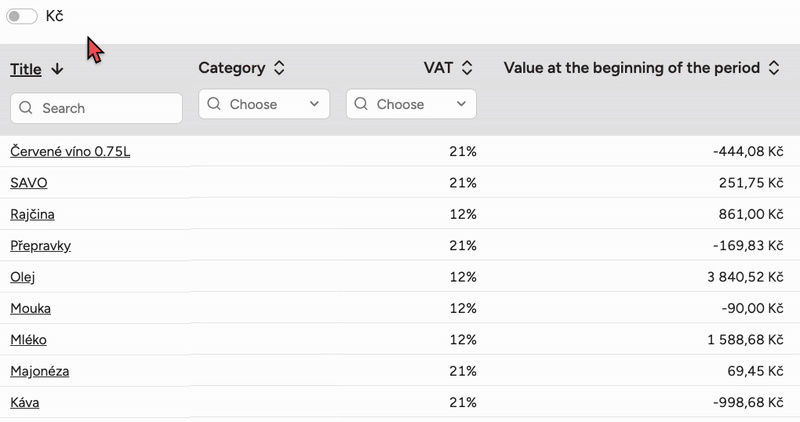Click the Title sort arrow icon
This screenshot has width=800, height=422.
coord(57,69)
